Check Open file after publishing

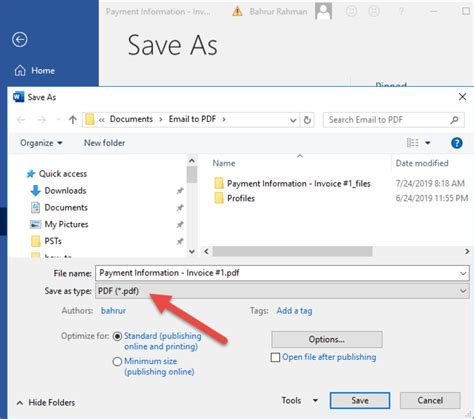click(x=275, y=357)
